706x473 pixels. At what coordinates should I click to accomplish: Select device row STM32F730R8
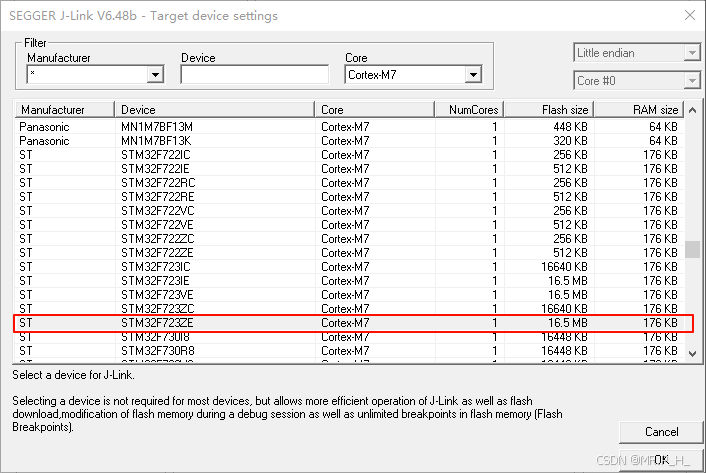click(349, 351)
